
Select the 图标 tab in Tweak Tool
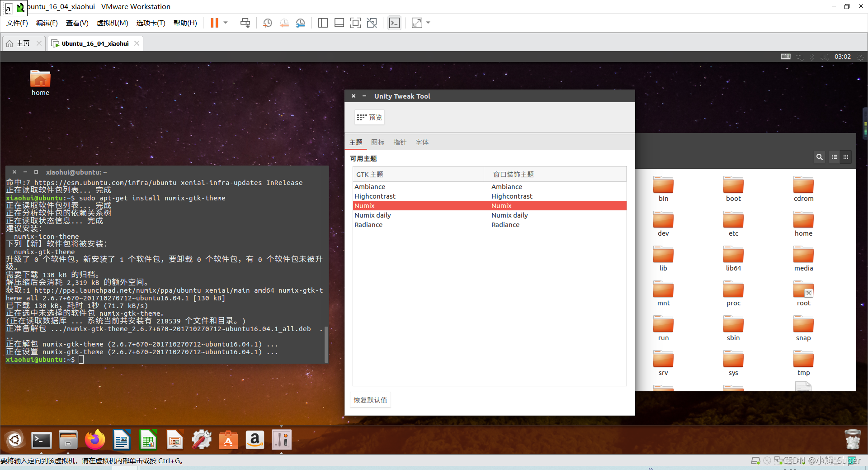coord(377,142)
